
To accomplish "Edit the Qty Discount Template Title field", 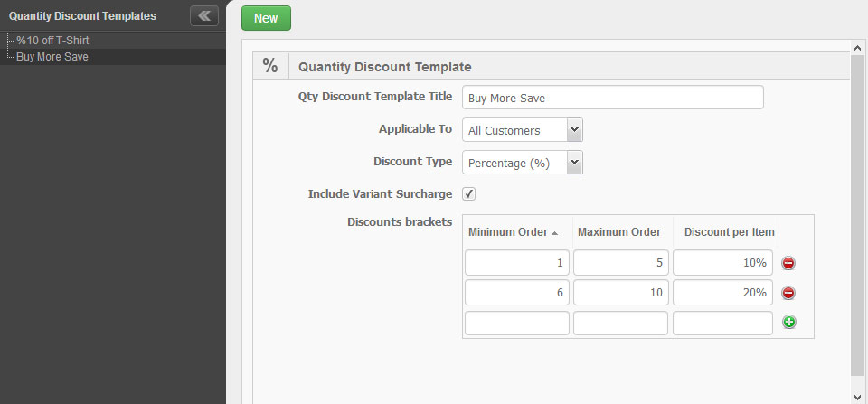I will coord(613,98).
